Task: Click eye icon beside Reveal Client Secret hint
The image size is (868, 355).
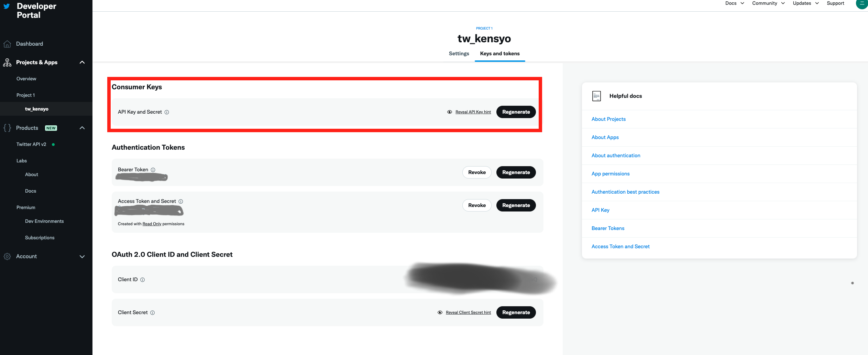Action: (x=440, y=312)
